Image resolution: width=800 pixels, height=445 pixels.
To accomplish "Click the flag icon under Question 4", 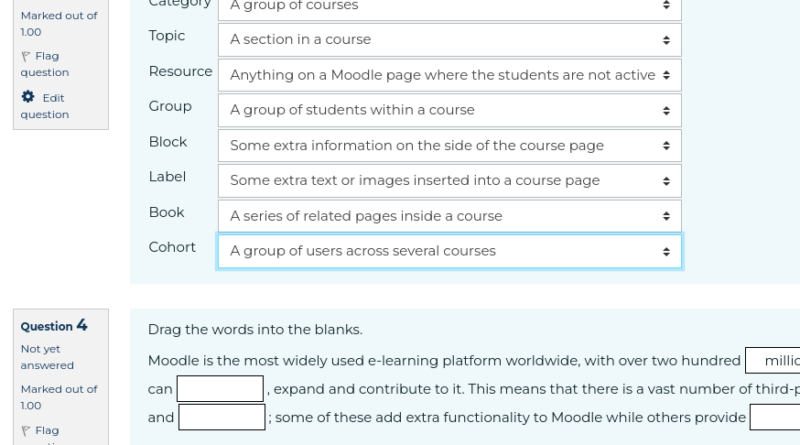I will pos(26,431).
